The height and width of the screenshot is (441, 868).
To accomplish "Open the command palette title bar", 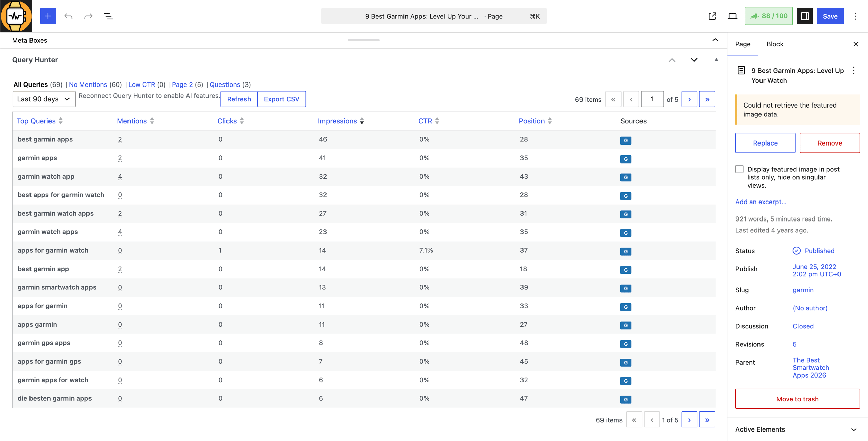I will point(434,16).
